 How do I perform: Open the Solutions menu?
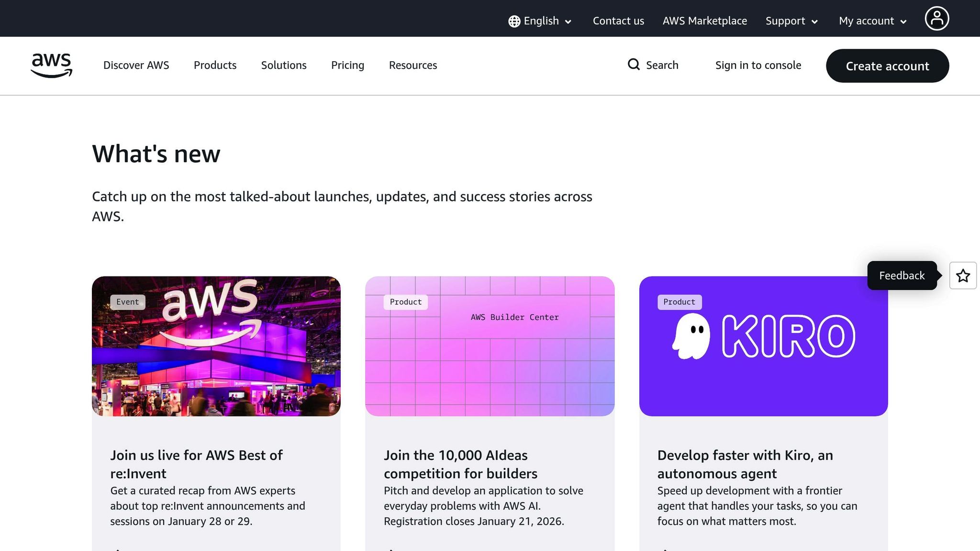click(284, 65)
